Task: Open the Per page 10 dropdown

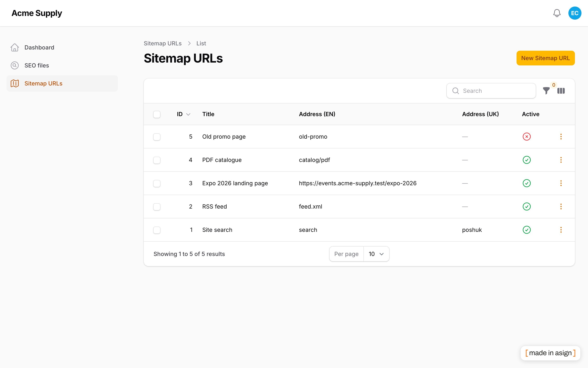Action: (x=376, y=254)
